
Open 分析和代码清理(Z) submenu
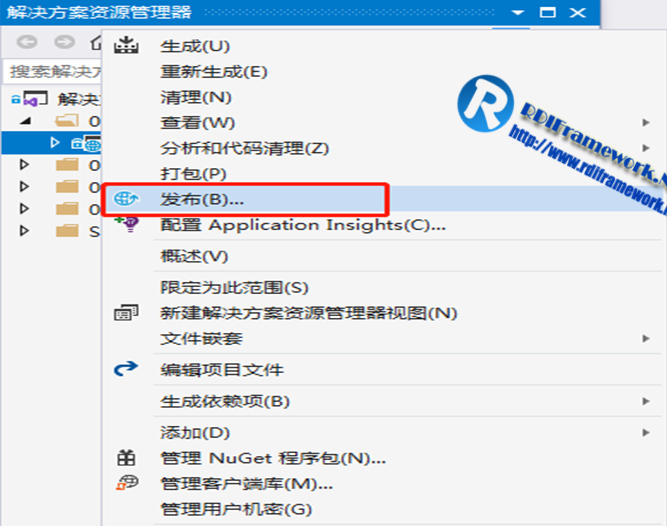[x=245, y=148]
